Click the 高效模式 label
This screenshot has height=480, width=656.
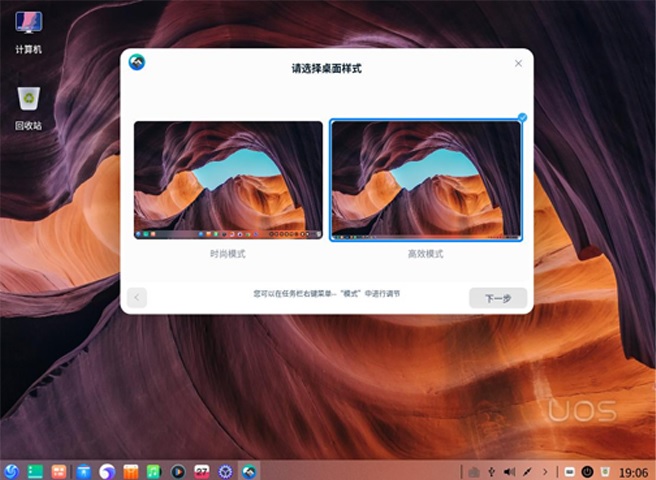coord(426,254)
